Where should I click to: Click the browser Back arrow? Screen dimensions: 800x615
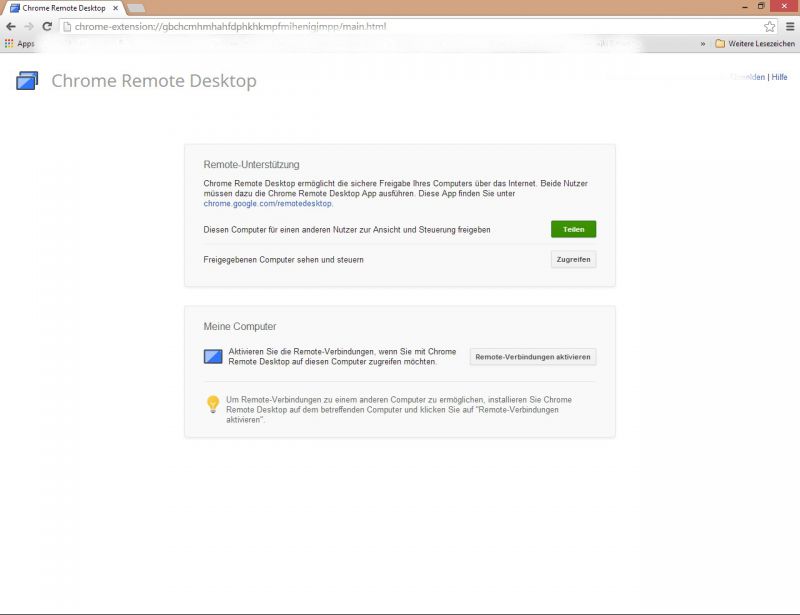point(11,27)
